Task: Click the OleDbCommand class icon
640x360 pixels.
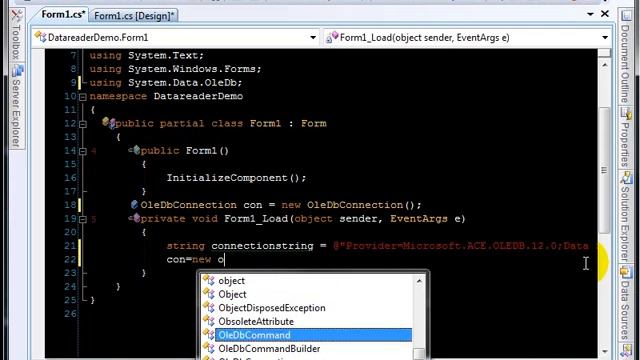Action: click(209, 334)
